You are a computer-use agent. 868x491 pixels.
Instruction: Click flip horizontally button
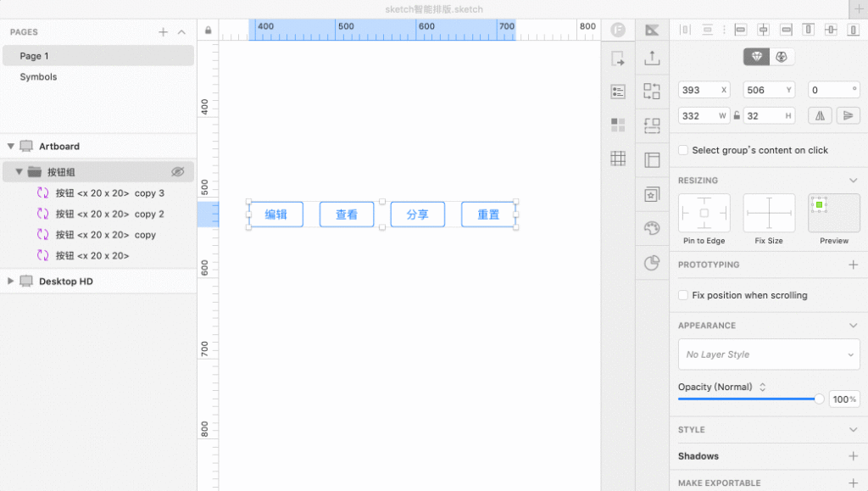click(x=820, y=115)
